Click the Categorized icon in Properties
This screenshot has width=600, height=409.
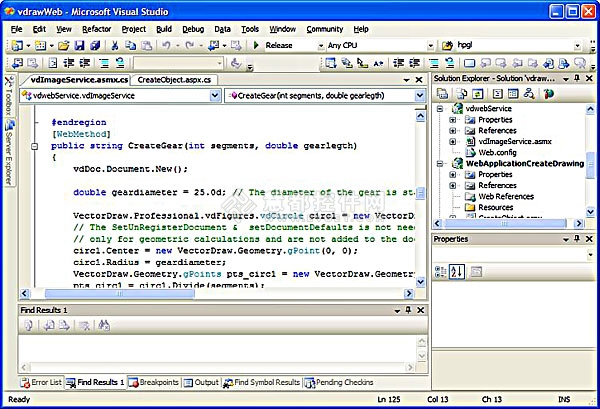click(441, 272)
